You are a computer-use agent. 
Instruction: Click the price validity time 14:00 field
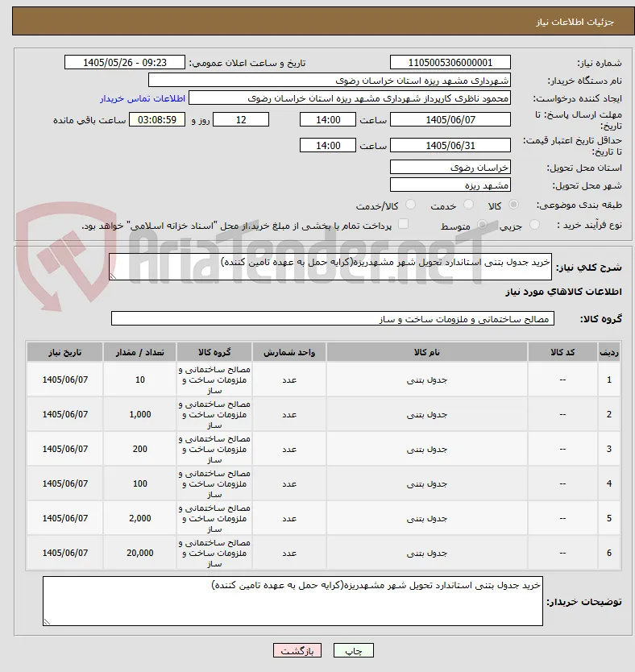click(328, 145)
